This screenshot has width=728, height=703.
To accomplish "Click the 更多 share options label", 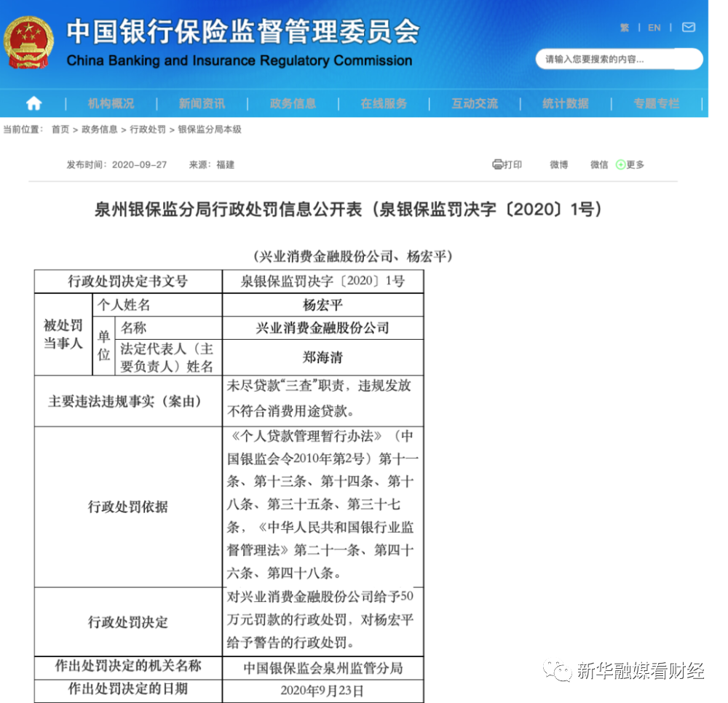I will pyautogui.click(x=635, y=164).
